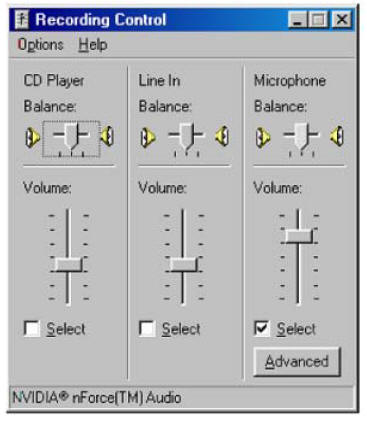
Task: Click the left speaker icon under Microphone
Action: tap(263, 137)
